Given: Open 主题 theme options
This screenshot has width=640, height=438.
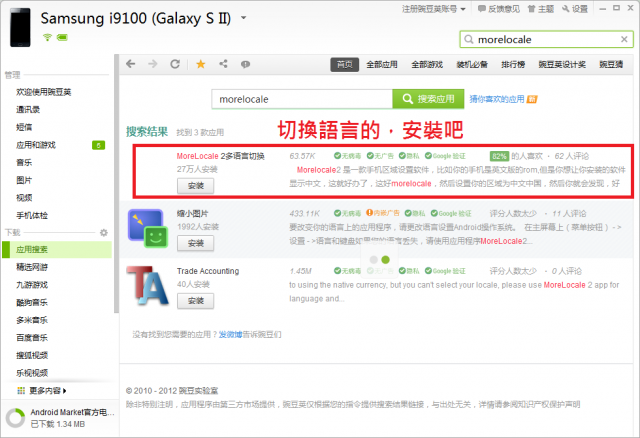Looking at the screenshot, I should [541, 9].
